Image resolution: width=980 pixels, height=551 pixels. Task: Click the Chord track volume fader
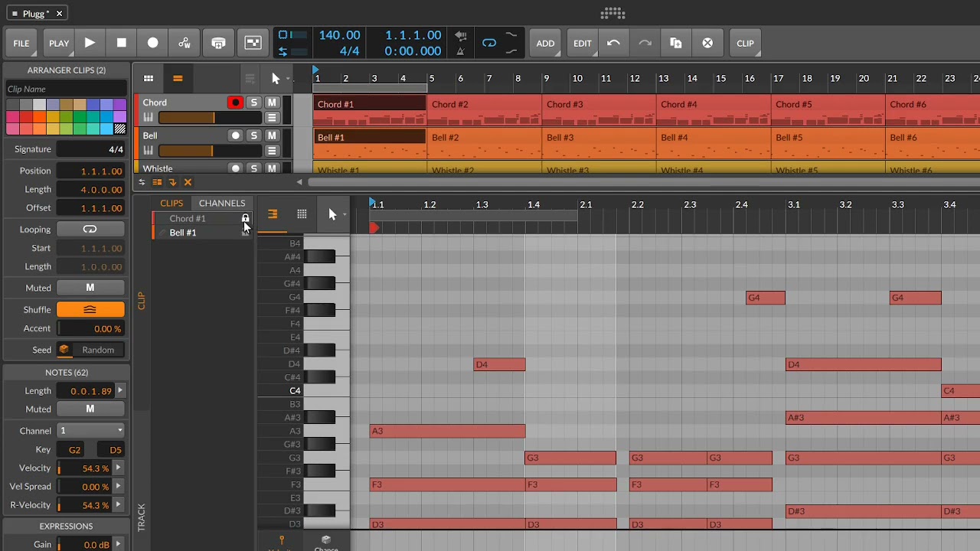(x=209, y=118)
